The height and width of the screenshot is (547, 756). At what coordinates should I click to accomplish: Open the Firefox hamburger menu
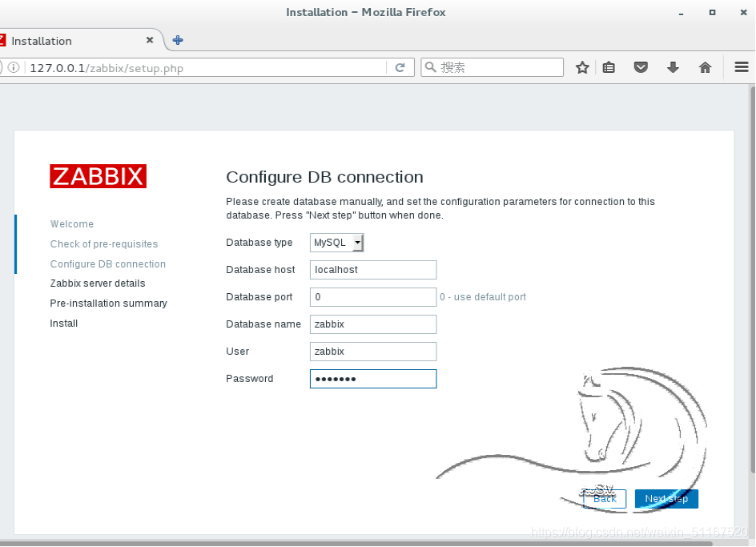742,67
